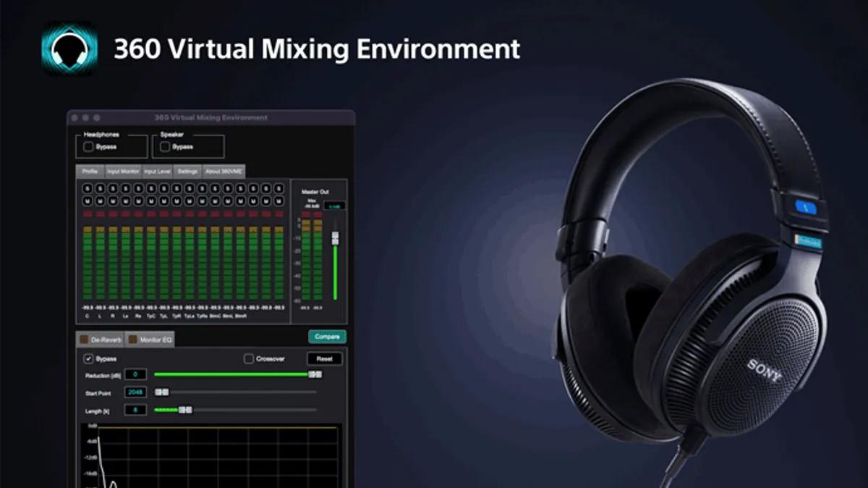
Task: Click the 360 VME app logo
Action: (69, 49)
